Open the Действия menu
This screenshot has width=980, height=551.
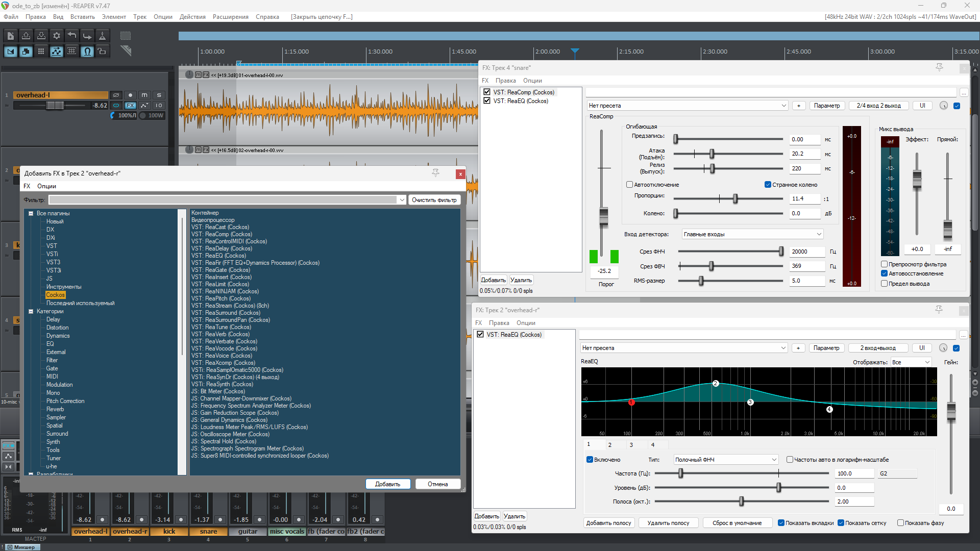pyautogui.click(x=192, y=17)
